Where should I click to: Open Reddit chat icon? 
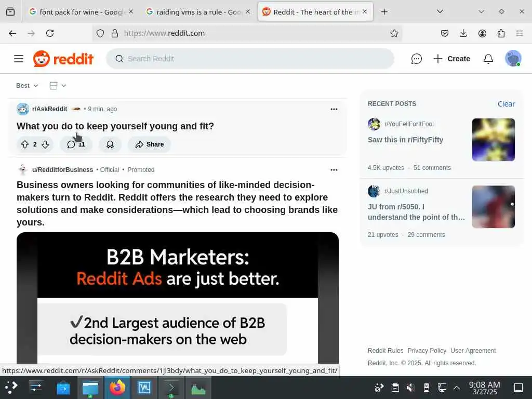(416, 59)
